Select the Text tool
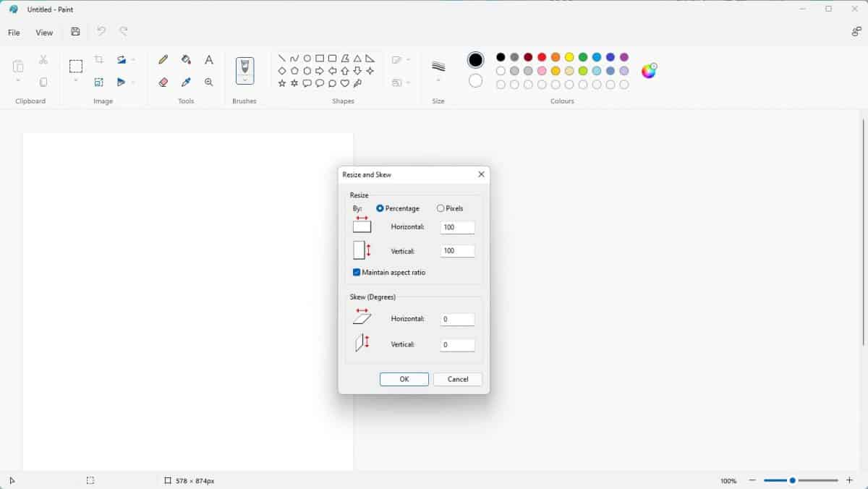The image size is (868, 489). (209, 59)
